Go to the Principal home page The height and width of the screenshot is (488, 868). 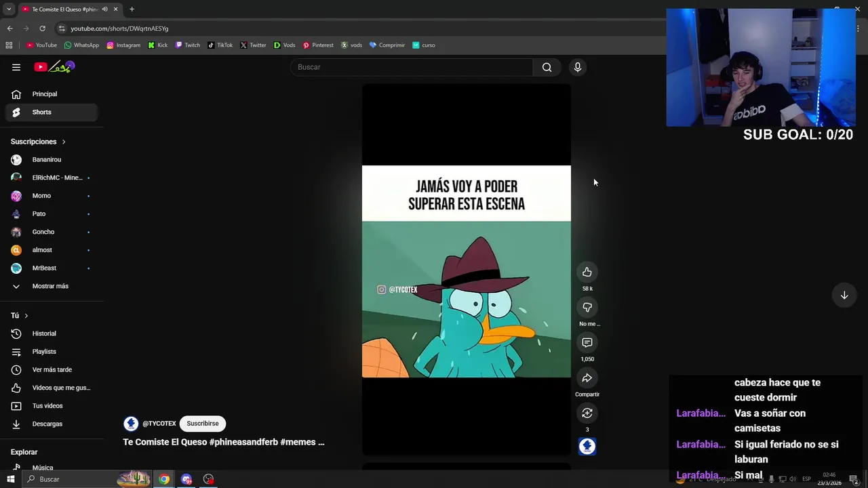point(53,94)
